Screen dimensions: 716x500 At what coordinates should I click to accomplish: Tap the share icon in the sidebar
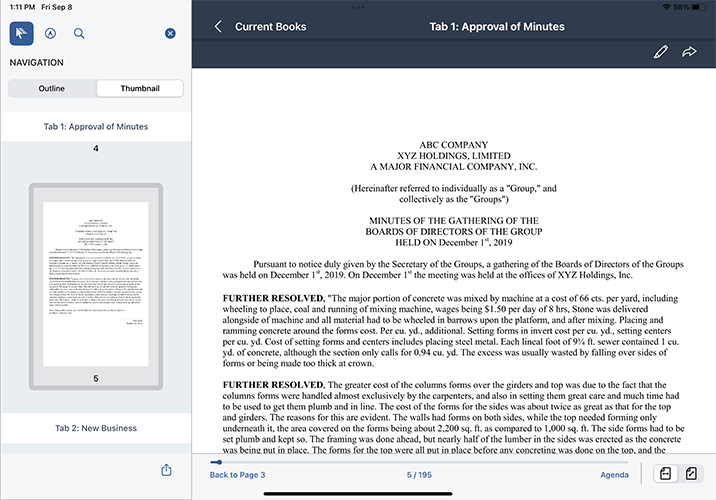(x=166, y=470)
